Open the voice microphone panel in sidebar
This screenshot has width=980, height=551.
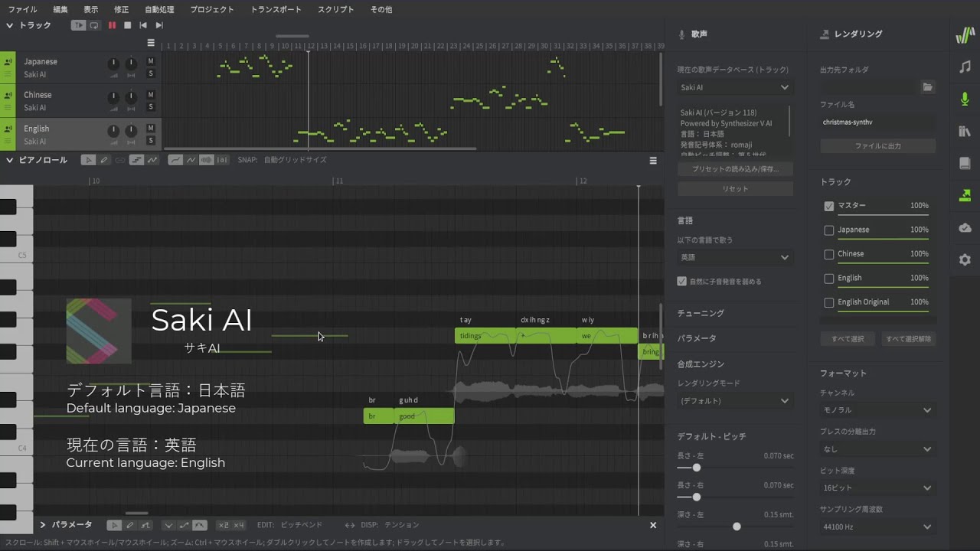coord(965,99)
